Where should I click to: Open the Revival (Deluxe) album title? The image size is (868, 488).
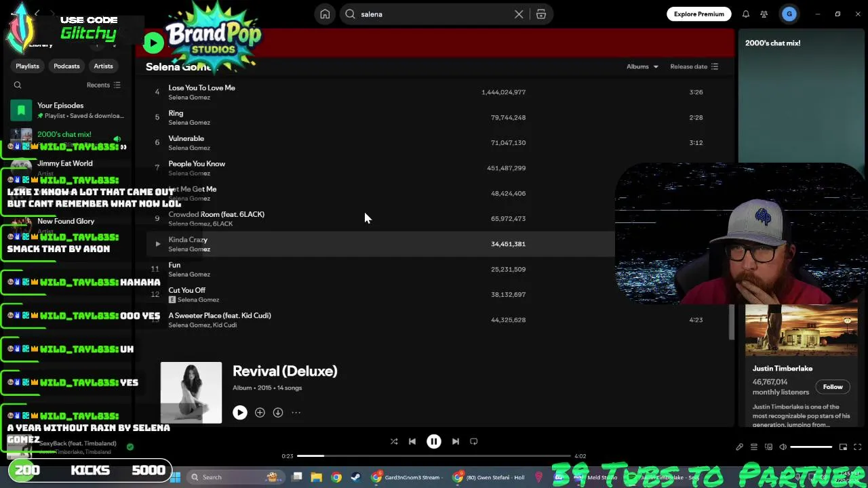point(285,371)
